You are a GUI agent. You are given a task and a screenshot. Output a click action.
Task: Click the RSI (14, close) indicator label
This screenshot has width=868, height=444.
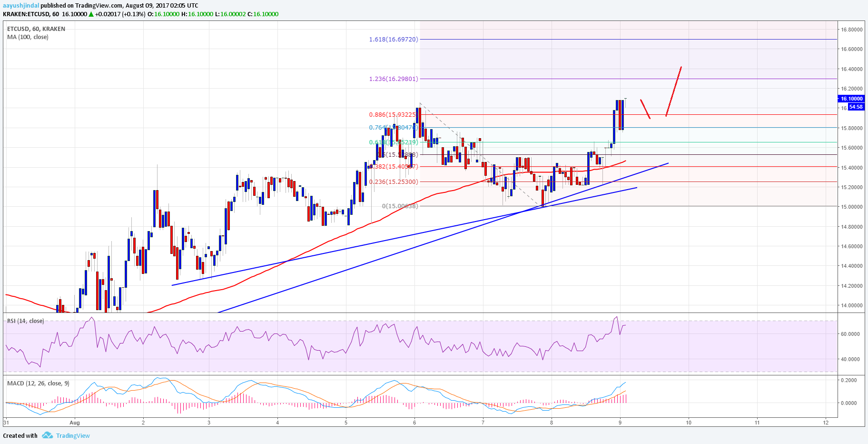(26, 321)
